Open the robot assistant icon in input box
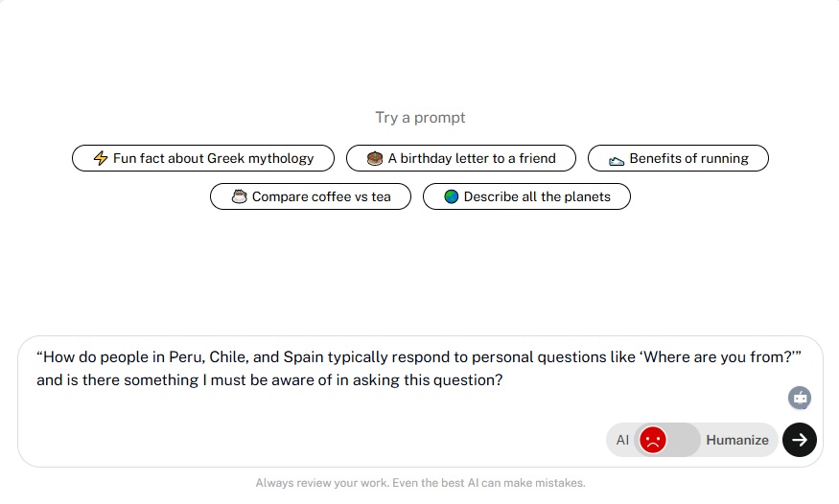This screenshot has height=504, width=839. point(800,399)
